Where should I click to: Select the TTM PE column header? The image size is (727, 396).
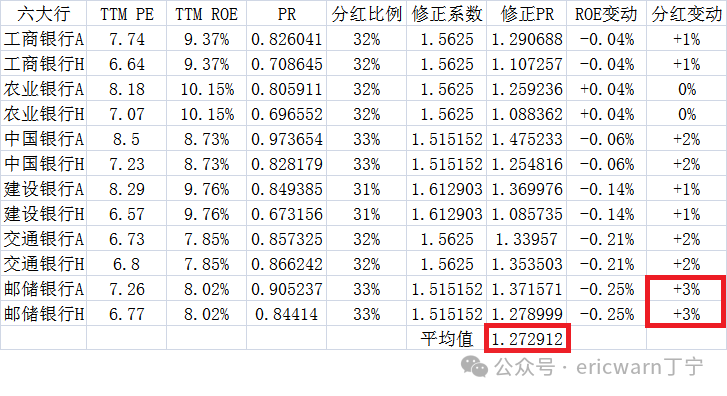pyautogui.click(x=127, y=14)
